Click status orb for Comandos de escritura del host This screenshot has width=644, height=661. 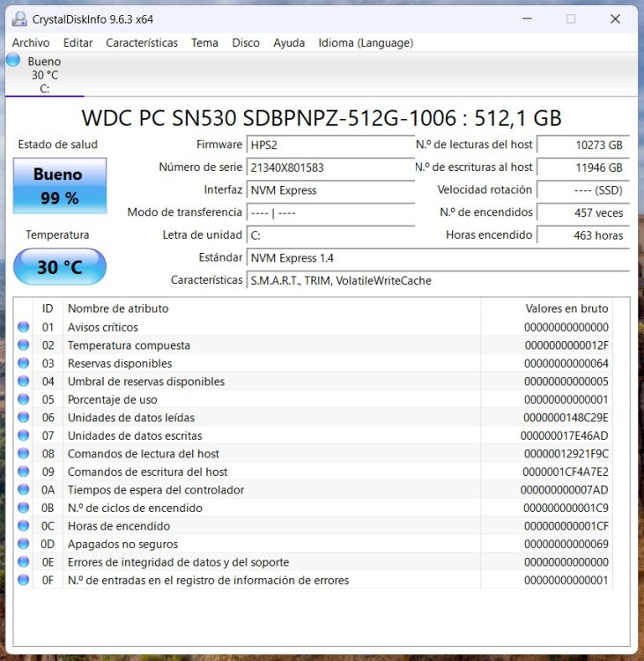pos(24,472)
